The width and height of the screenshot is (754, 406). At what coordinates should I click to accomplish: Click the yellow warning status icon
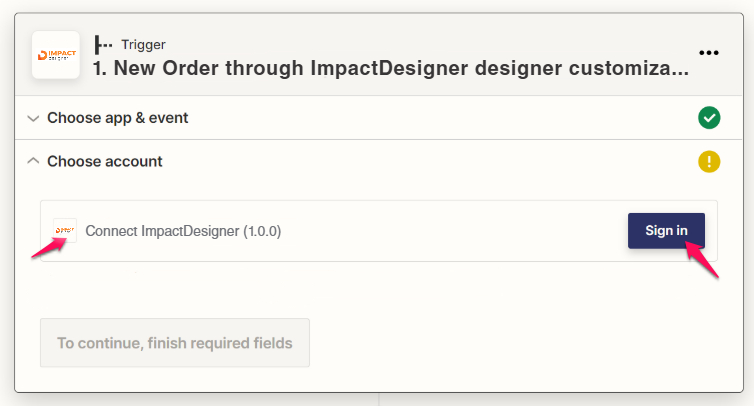(x=709, y=161)
